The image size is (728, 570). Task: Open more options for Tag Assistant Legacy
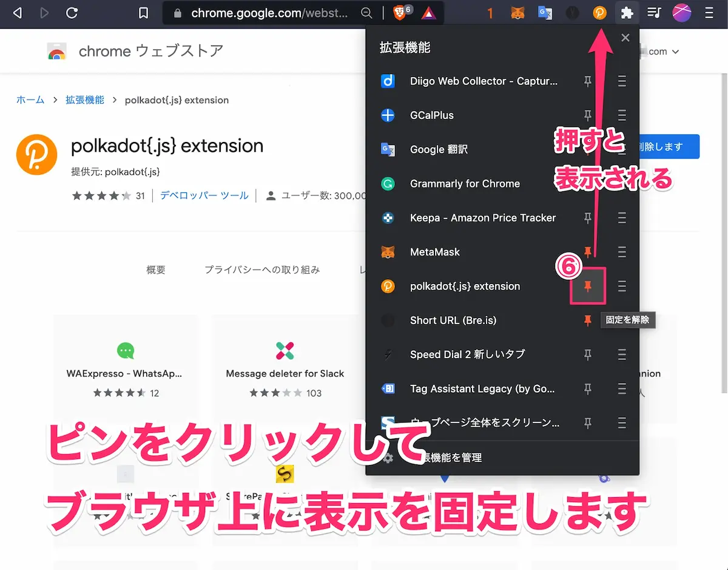click(x=622, y=388)
